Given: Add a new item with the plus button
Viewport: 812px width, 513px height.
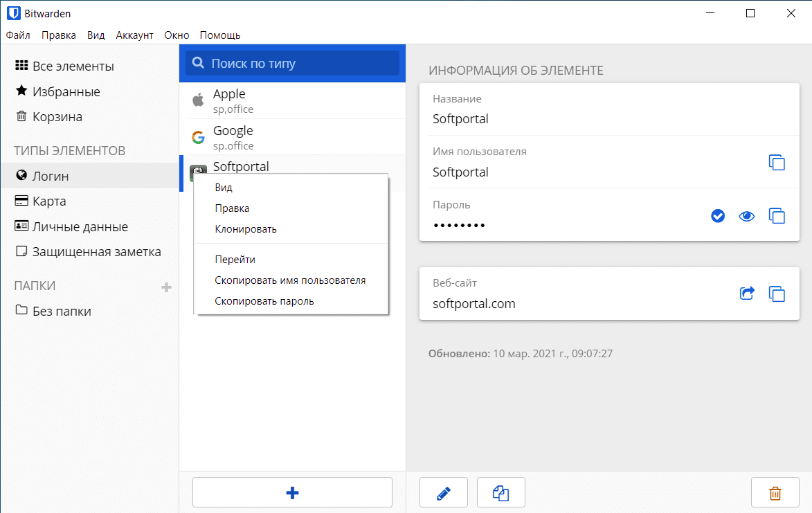Looking at the screenshot, I should [292, 493].
